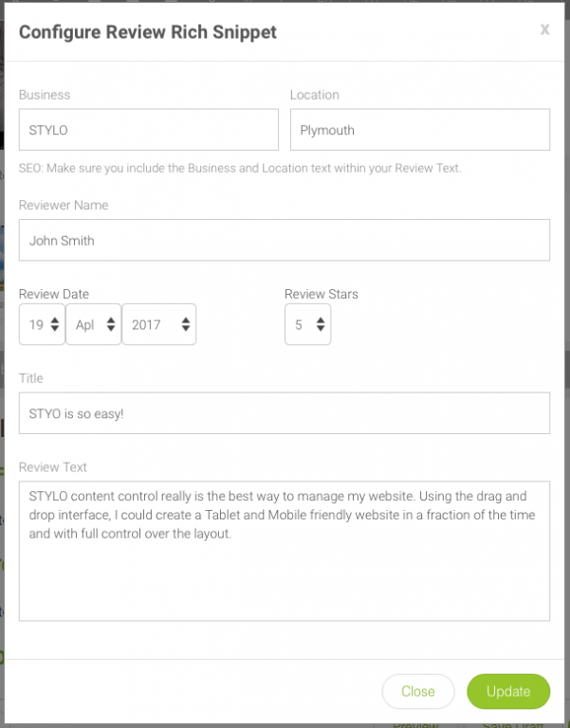Click the Review Stars label
Viewport: 570px width, 728px height.
322,294
